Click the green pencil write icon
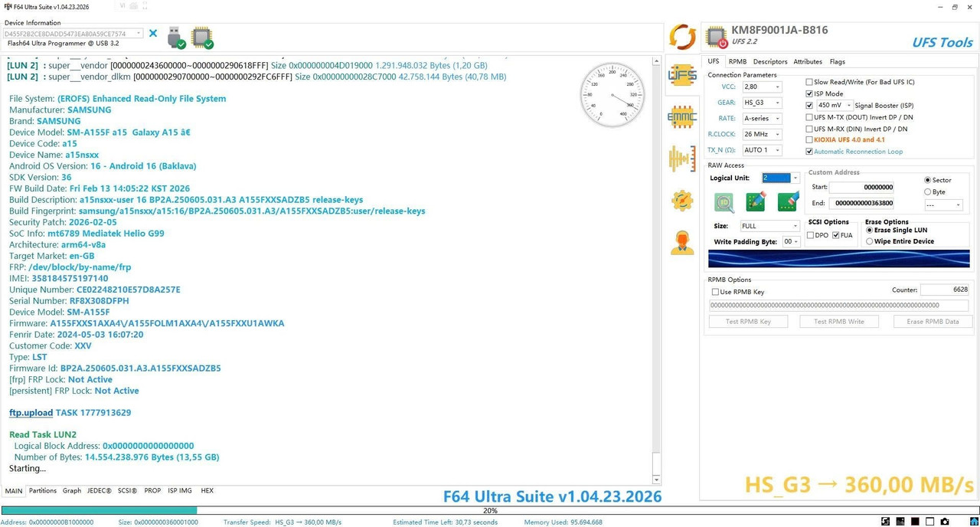980x527 pixels. tap(756, 201)
